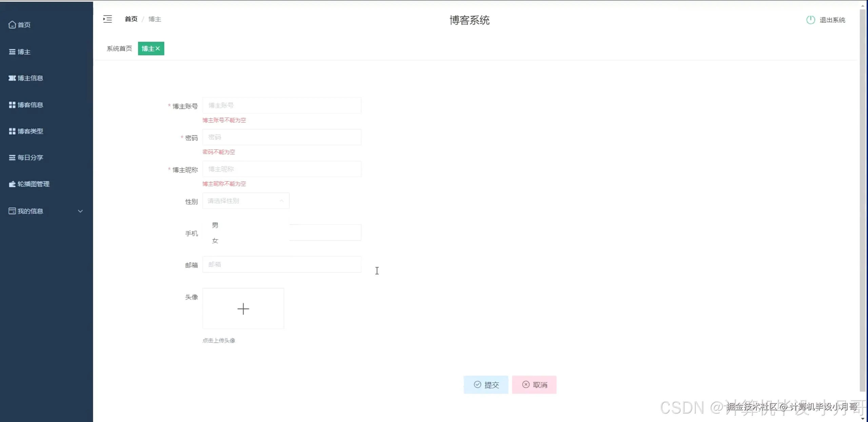Click the plus icon to upload avatar
This screenshot has width=868, height=422.
[243, 309]
